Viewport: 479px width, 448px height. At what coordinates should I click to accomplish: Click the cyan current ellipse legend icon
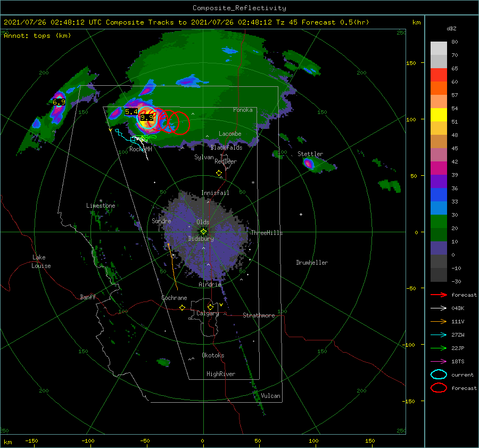pyautogui.click(x=439, y=374)
